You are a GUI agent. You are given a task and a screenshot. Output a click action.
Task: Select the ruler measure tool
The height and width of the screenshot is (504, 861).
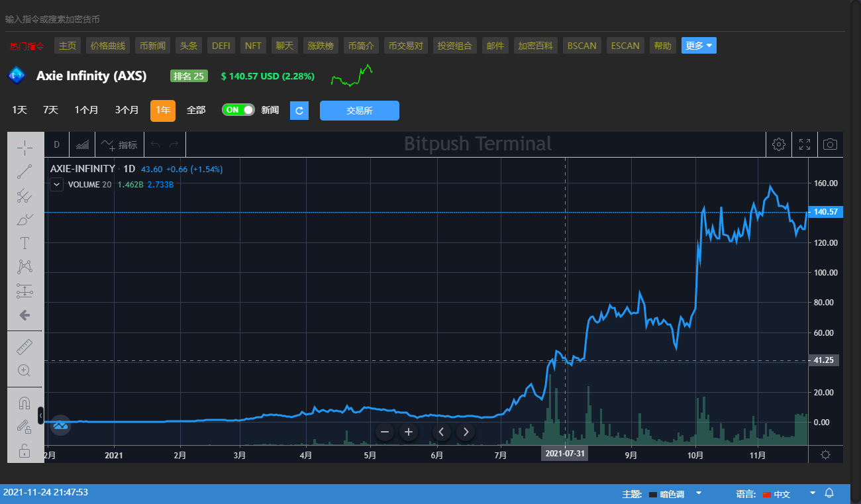pos(25,346)
